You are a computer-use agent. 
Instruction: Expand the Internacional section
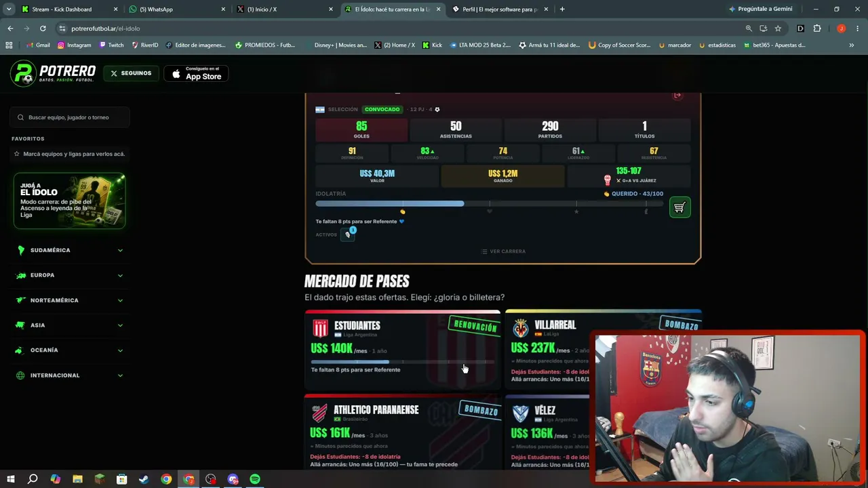point(70,375)
